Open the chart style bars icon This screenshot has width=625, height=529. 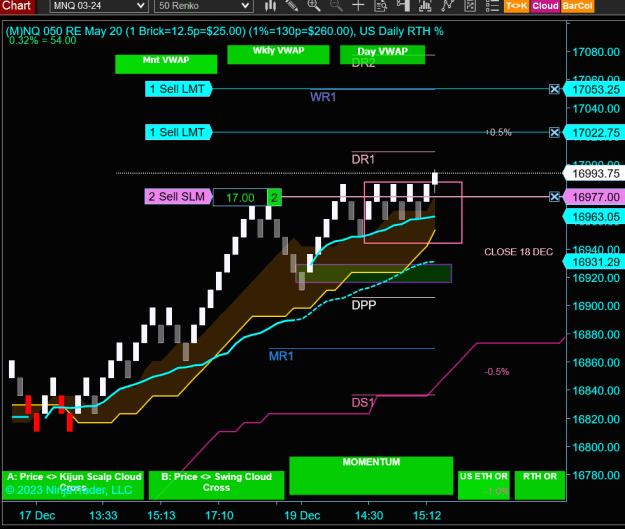point(270,6)
